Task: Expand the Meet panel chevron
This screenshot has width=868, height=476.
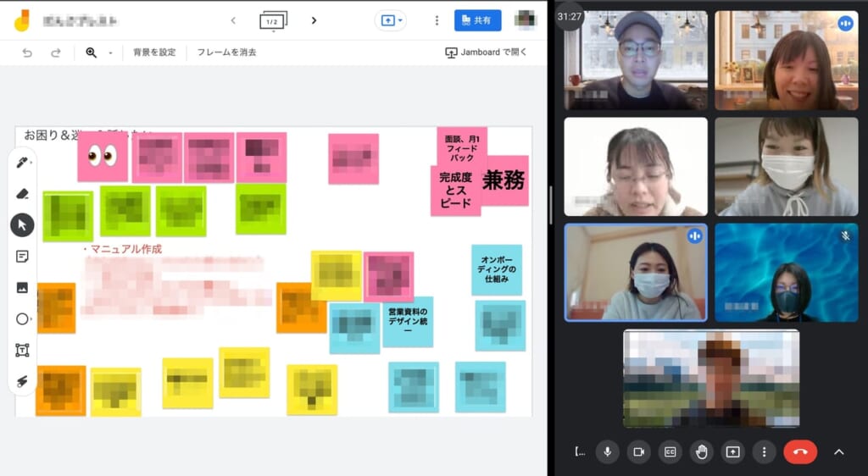Action: click(x=839, y=452)
